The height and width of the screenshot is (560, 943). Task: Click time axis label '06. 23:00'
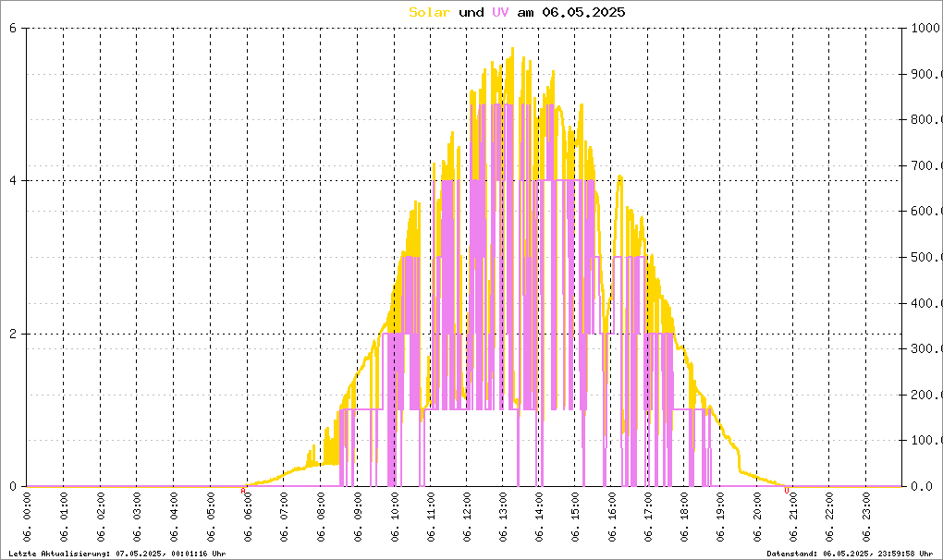(866, 517)
